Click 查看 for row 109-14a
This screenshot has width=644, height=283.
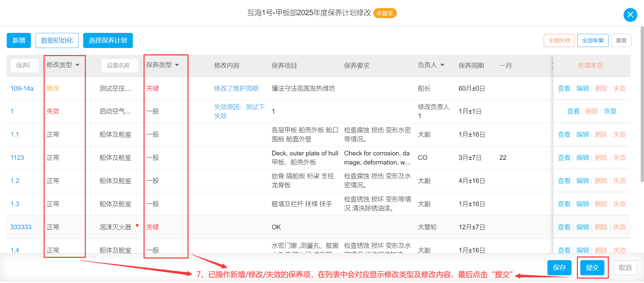click(x=564, y=88)
